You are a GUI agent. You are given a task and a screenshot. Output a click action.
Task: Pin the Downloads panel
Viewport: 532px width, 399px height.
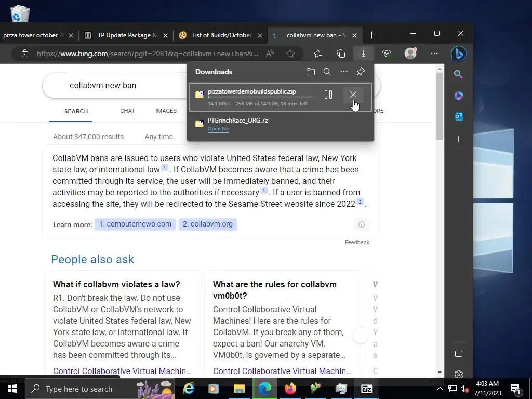click(x=361, y=72)
